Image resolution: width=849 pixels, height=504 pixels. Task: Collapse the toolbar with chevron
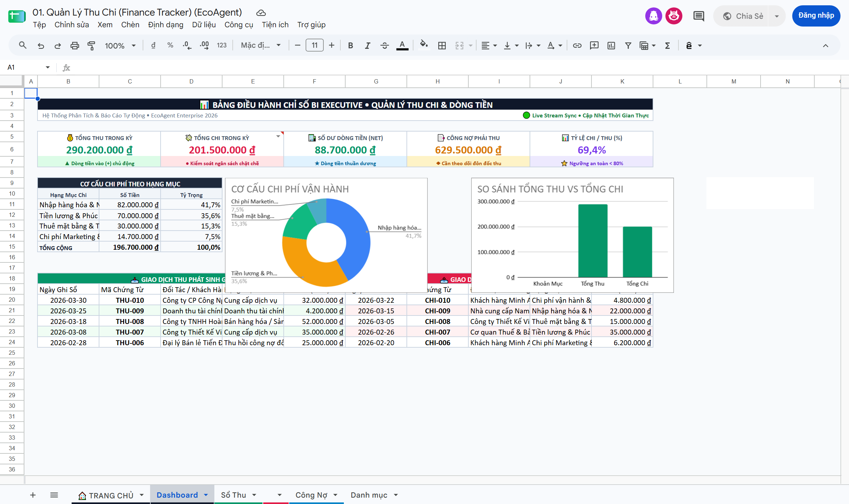coord(825,46)
